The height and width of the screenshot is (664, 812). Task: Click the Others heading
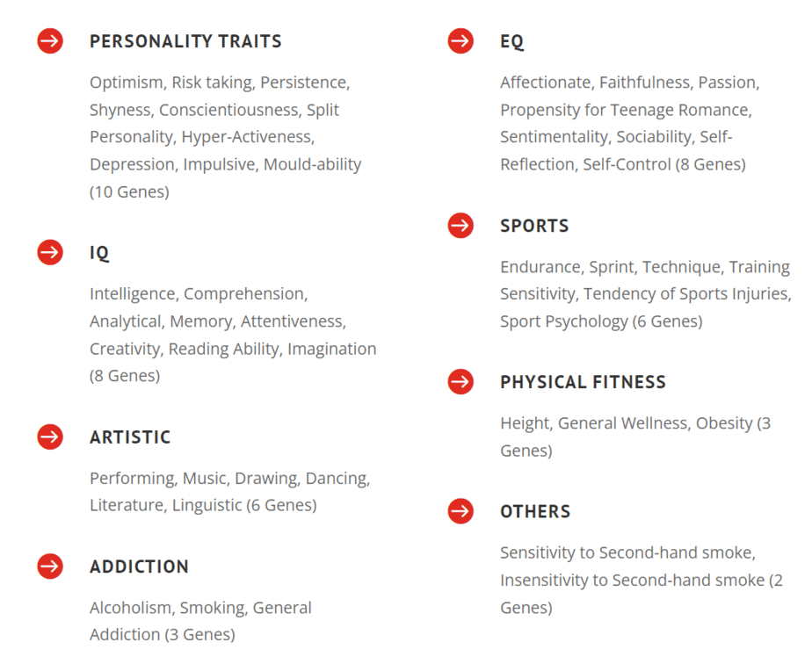(x=535, y=511)
